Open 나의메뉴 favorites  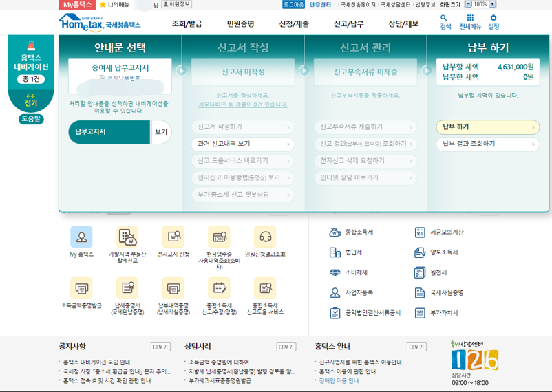click(115, 5)
